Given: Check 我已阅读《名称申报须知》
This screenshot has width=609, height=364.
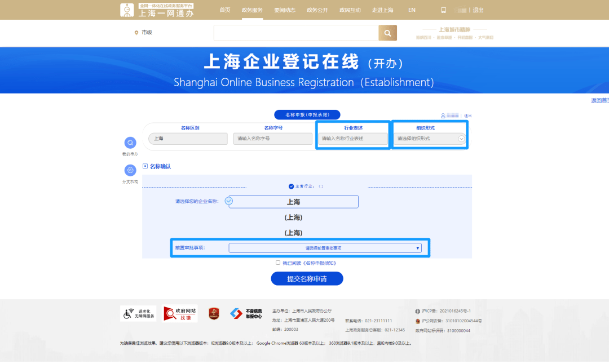Looking at the screenshot, I should [279, 262].
